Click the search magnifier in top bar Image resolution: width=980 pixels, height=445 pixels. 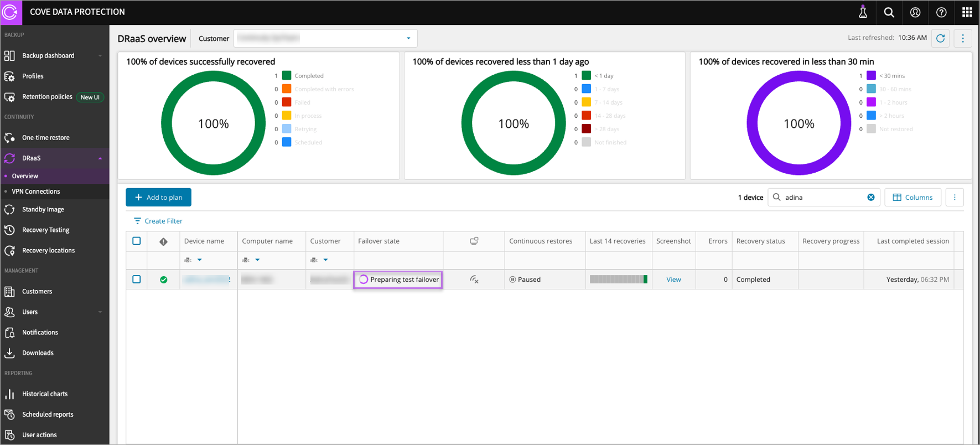point(889,12)
